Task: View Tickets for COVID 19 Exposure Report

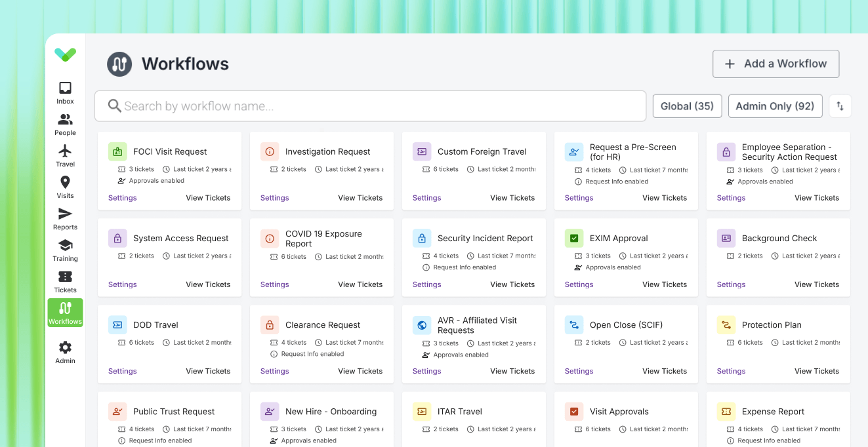Action: (360, 284)
